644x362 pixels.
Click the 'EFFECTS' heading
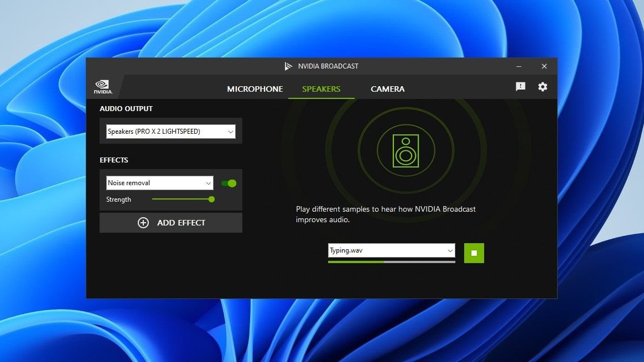point(114,160)
